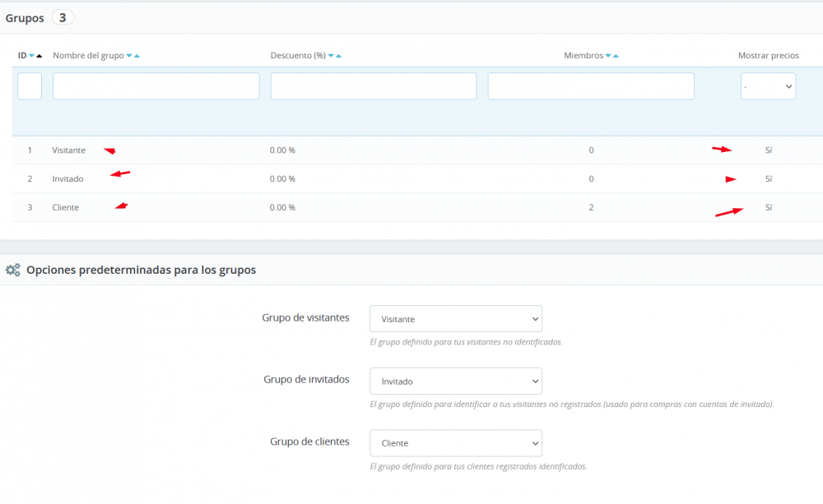The height and width of the screenshot is (504, 823).
Task: Click ID 2 cell in Invitado row
Action: (x=30, y=179)
